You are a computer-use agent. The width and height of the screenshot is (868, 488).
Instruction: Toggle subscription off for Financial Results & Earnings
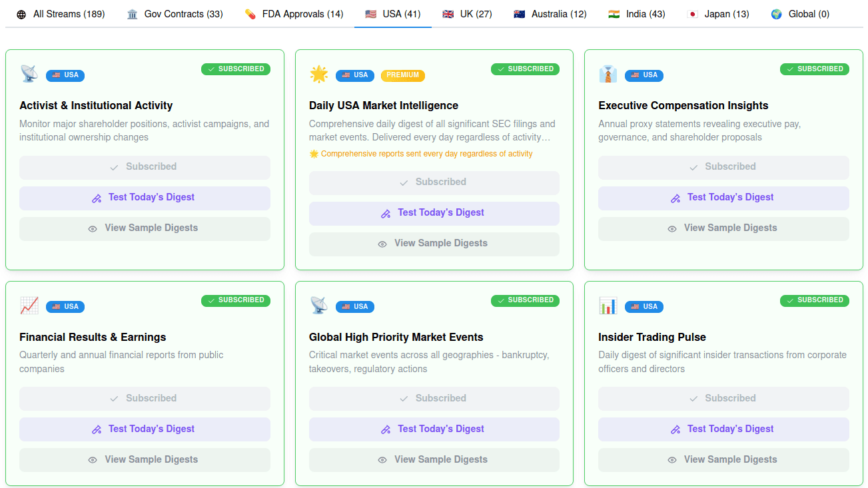(145, 398)
